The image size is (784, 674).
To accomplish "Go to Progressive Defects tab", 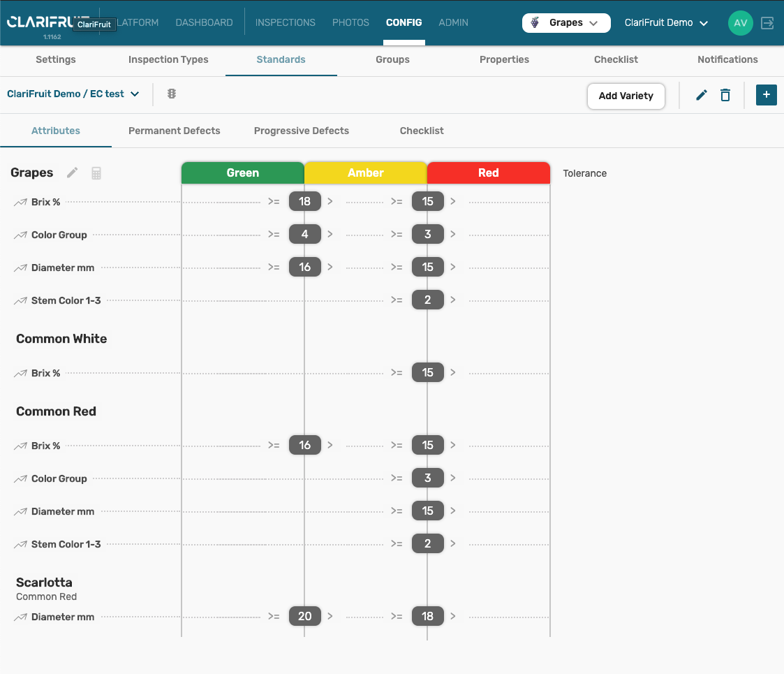I will [x=301, y=131].
